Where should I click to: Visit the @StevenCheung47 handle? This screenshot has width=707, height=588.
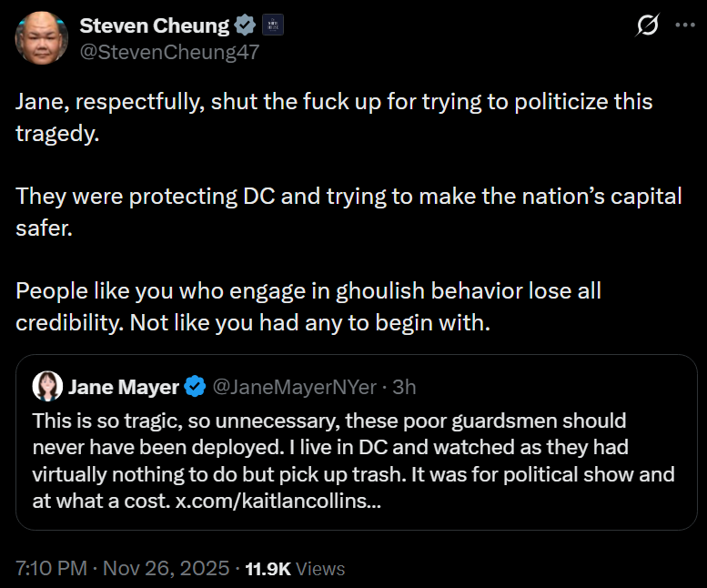(x=169, y=52)
